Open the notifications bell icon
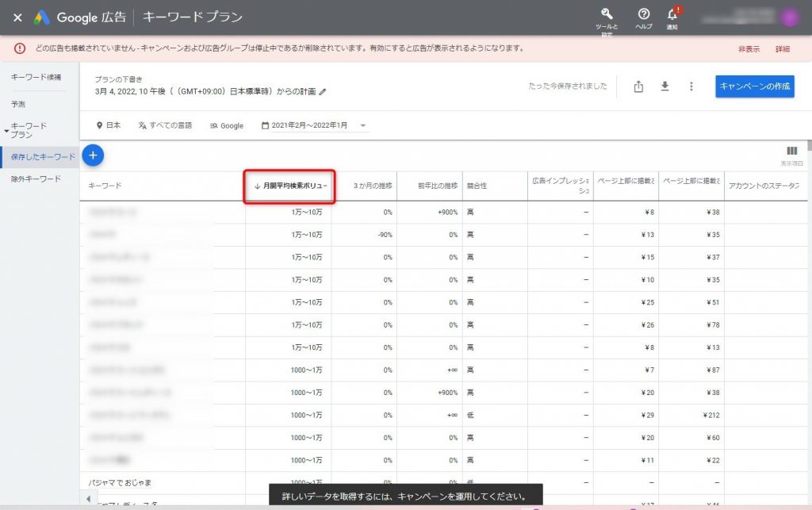The width and height of the screenshot is (812, 510). 672,14
